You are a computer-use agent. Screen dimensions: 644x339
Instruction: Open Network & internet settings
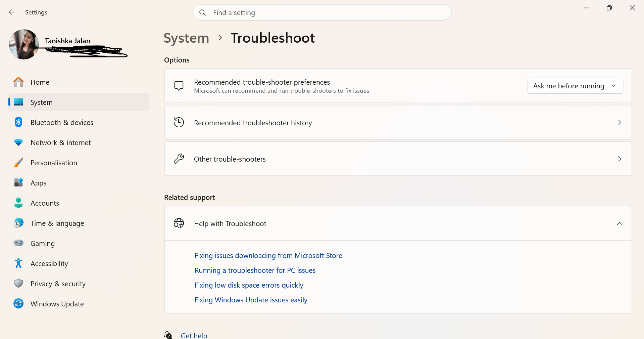(79, 142)
